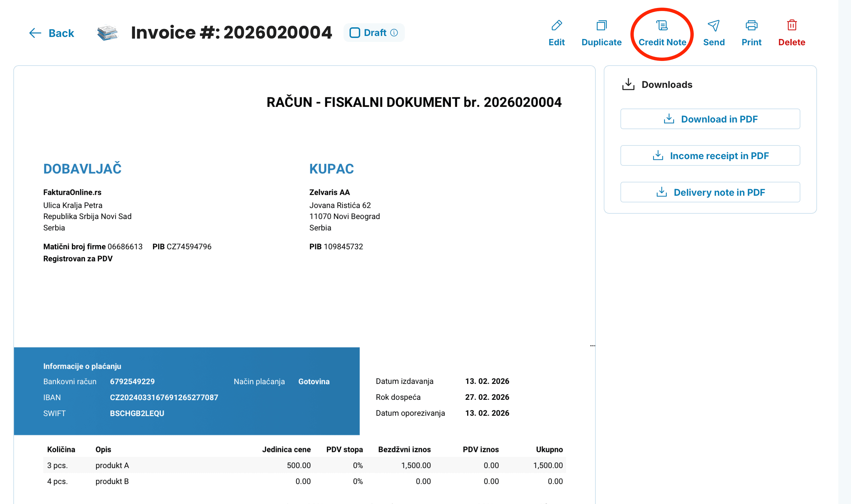Click the Količina column header
Viewport: 851px width, 504px height.
[x=61, y=449]
